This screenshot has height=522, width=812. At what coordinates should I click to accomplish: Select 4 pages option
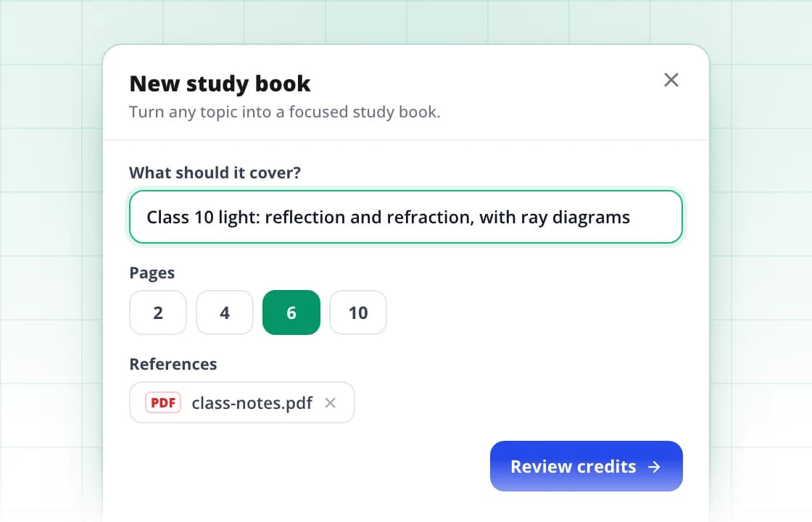225,312
